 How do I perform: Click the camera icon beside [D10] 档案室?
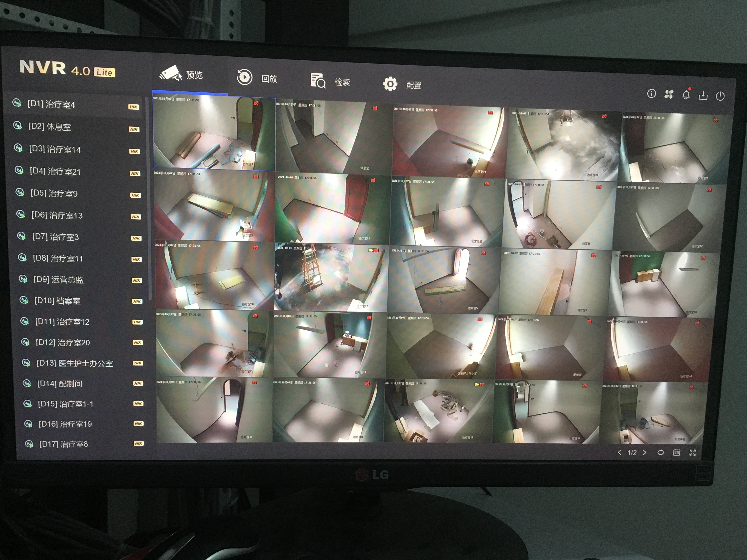point(24,300)
